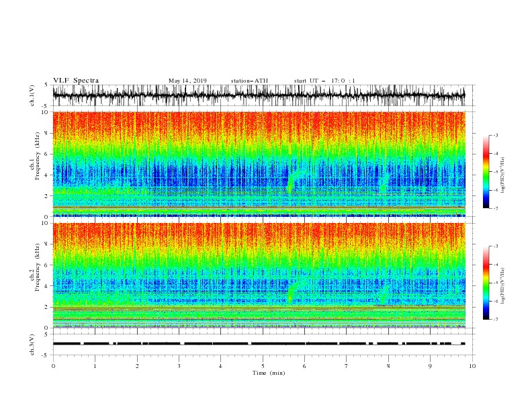Click the ch.1 color scale bar
This screenshot has height=411, width=532.
pyautogui.click(x=486, y=172)
